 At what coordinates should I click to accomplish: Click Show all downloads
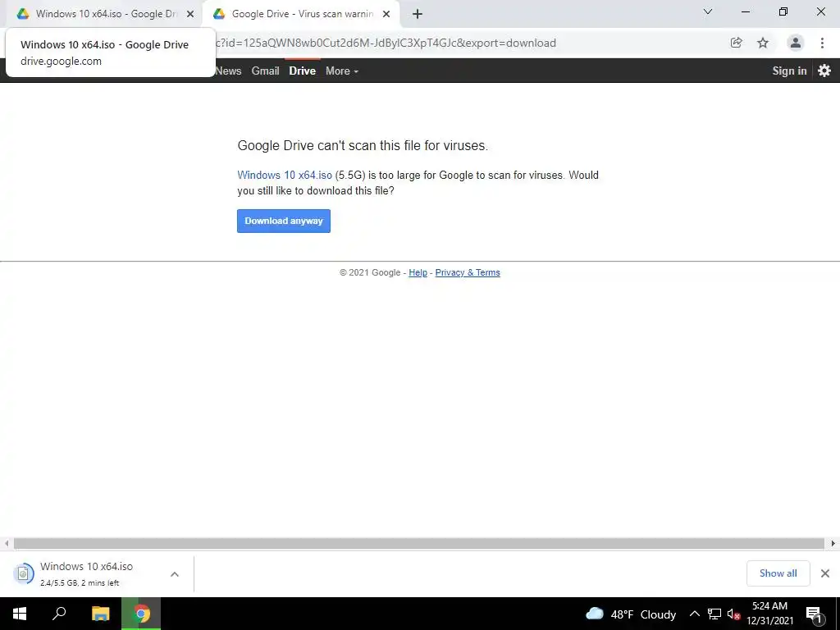[x=778, y=573]
